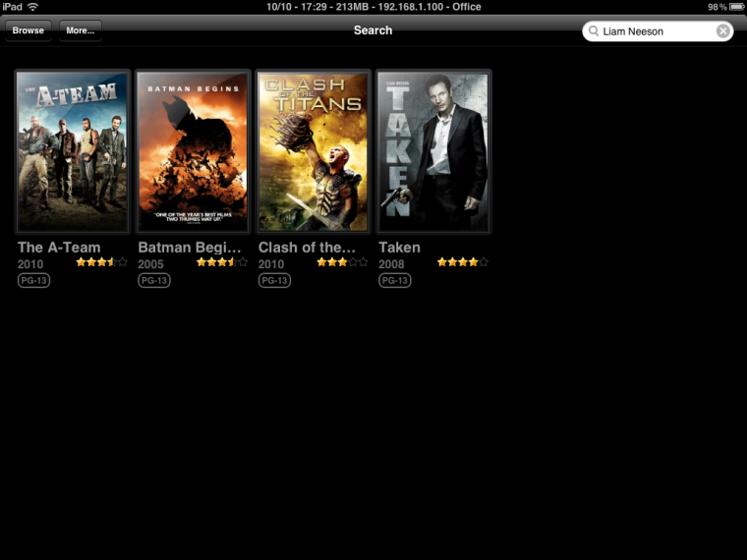Tap the PG-13 badge under Taken
Screen dimensions: 747x560
(x=394, y=280)
